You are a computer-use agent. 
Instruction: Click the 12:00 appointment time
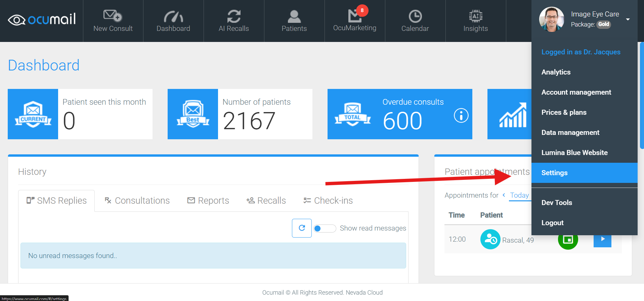457,239
